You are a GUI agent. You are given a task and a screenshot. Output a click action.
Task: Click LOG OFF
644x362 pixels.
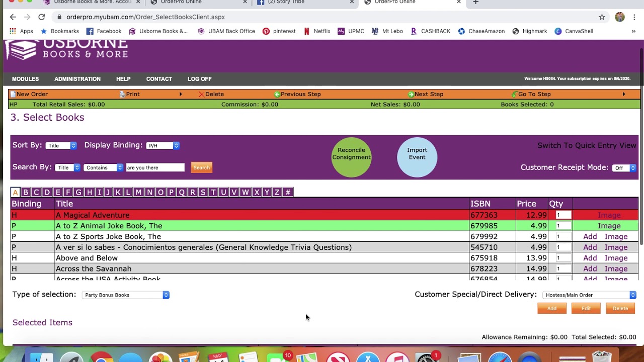click(200, 79)
